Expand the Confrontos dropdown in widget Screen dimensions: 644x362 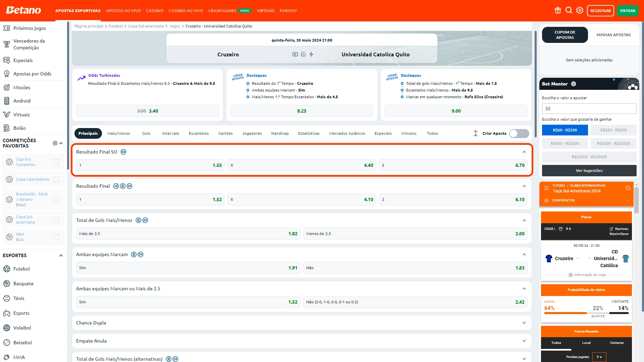tap(628, 200)
